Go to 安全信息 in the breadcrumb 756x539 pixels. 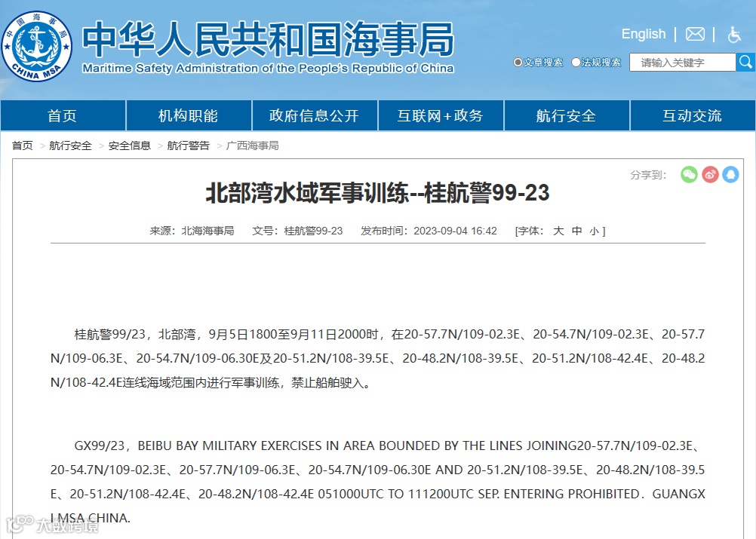point(129,145)
